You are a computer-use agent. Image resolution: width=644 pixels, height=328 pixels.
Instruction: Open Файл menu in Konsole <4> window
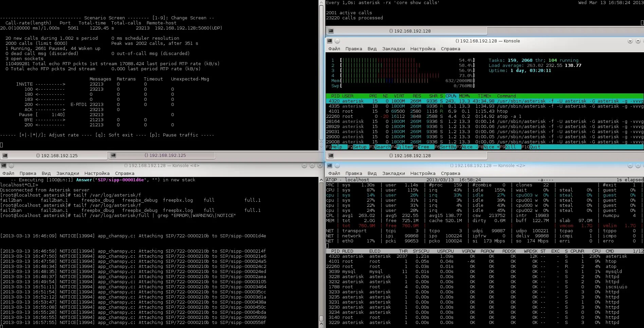pyautogui.click(x=8, y=173)
